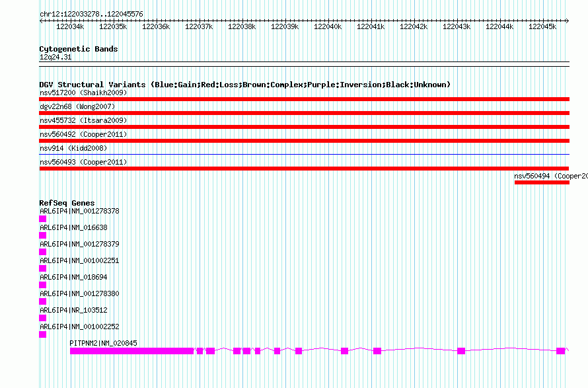Open the nsv914 (Kidd2008) variant
The height and width of the screenshot is (388, 588).
(x=73, y=148)
